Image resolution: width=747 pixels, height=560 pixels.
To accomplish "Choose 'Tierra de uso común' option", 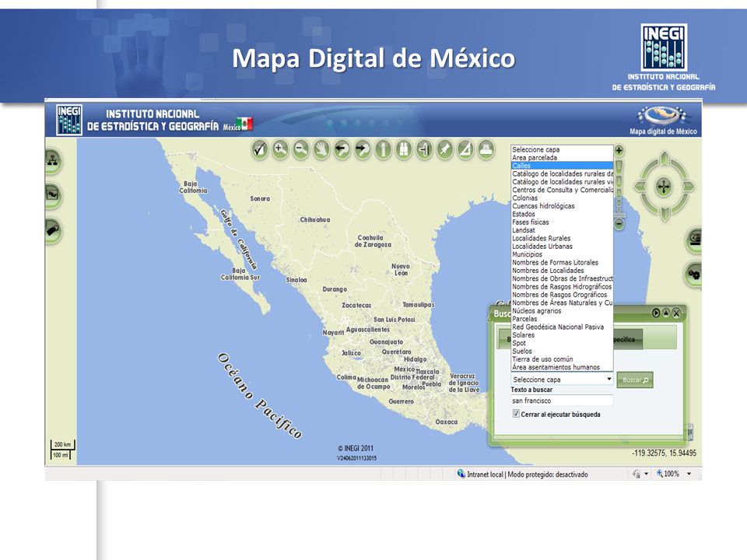I will tap(562, 359).
